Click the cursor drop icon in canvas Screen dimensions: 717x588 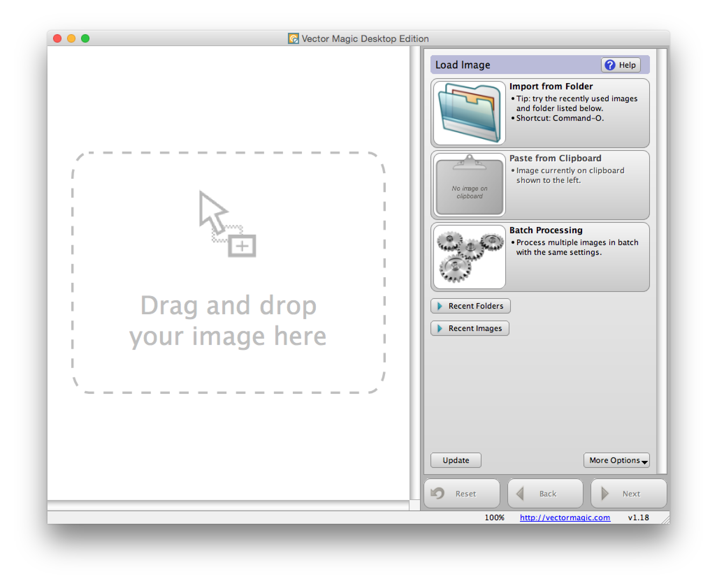(227, 224)
